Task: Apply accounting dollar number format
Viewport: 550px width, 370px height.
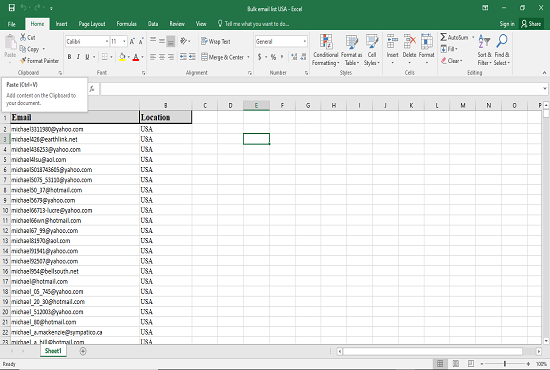Action: (x=260, y=57)
